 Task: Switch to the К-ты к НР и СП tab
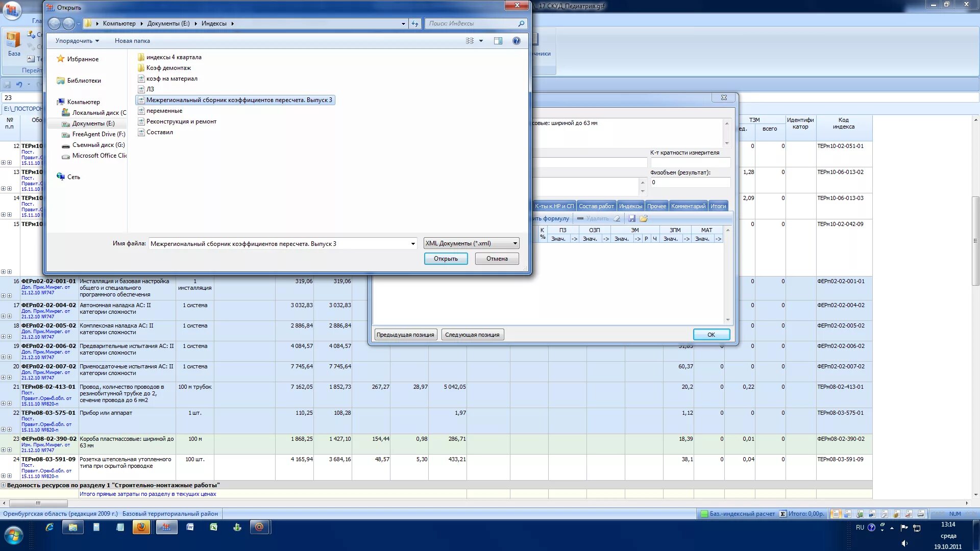click(554, 206)
